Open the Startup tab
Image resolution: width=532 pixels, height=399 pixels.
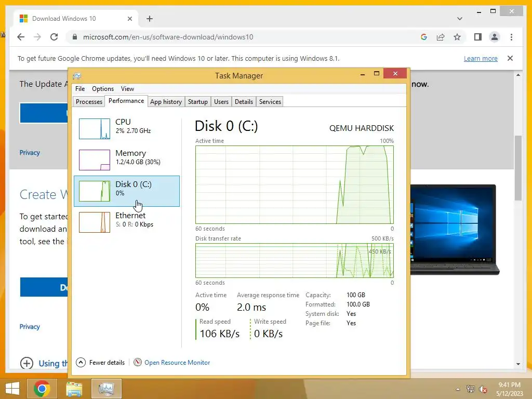pos(198,102)
